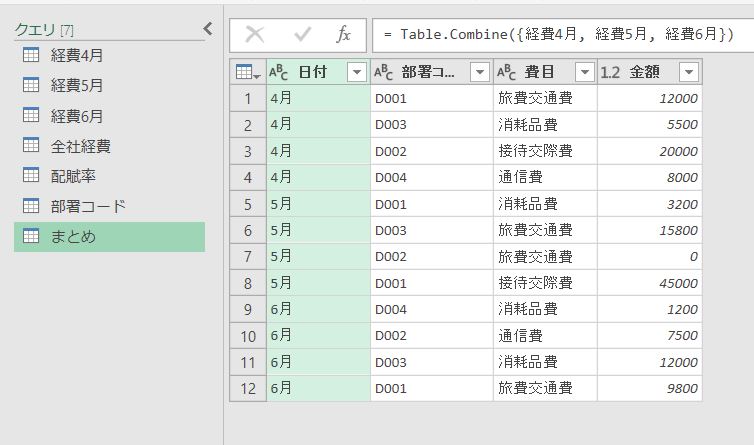
Task: Open the 部署コード column filter dropdown
Action: [x=479, y=72]
